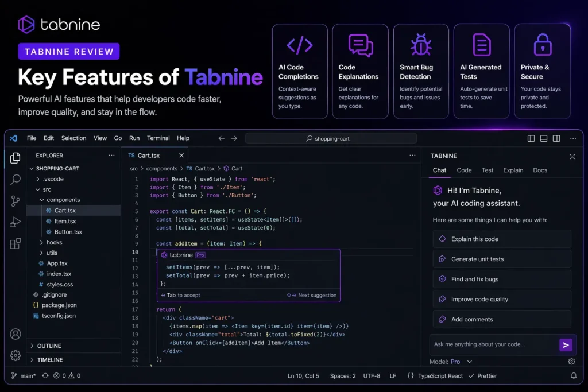Click the Private & Secure card
Viewport: 588px width, 392px height.
click(x=542, y=71)
